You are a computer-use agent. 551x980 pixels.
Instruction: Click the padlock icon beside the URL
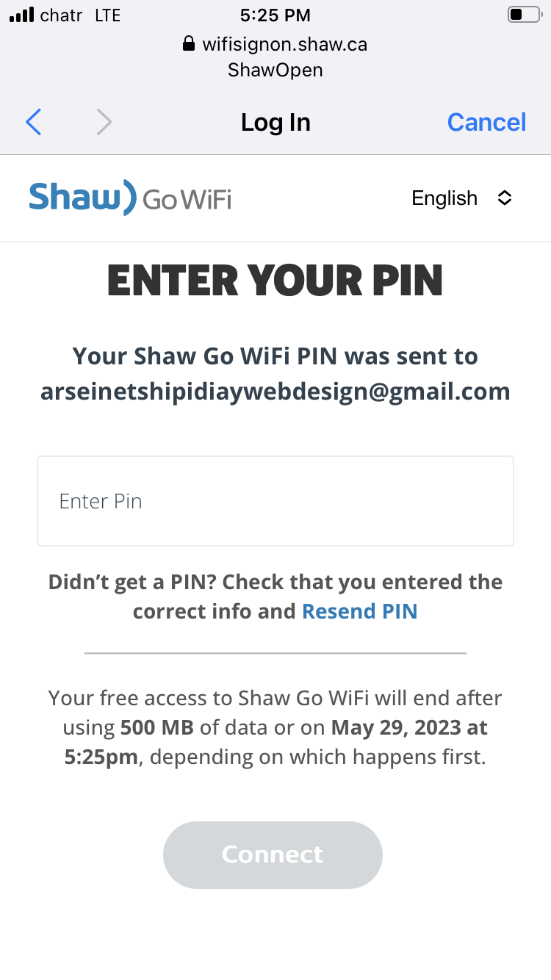tap(189, 44)
